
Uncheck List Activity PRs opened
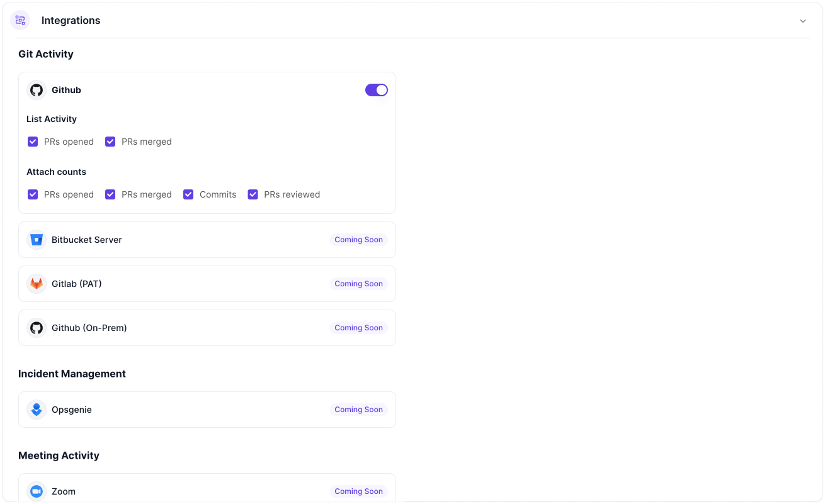pyautogui.click(x=33, y=142)
